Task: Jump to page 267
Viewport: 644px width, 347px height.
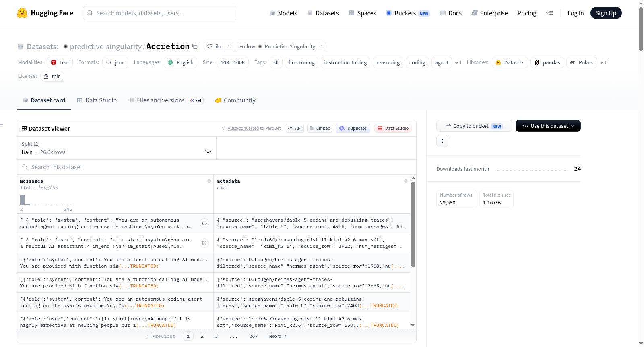Action: pyautogui.click(x=254, y=336)
